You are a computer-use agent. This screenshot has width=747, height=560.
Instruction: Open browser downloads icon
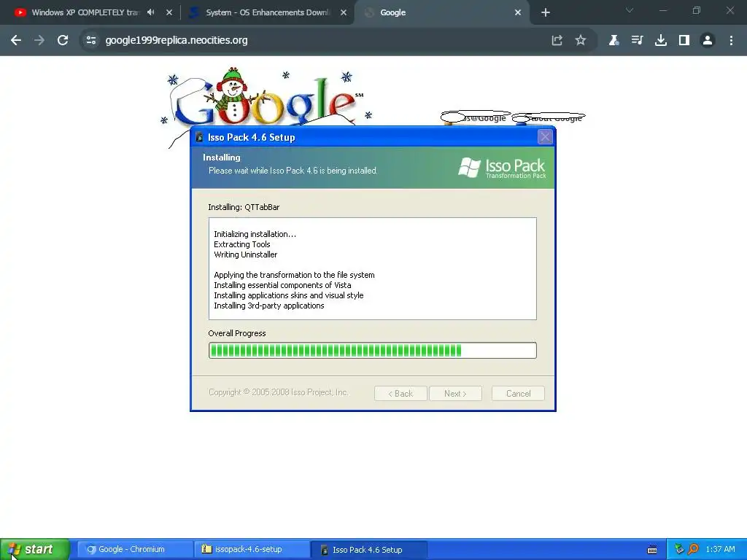[x=660, y=41]
